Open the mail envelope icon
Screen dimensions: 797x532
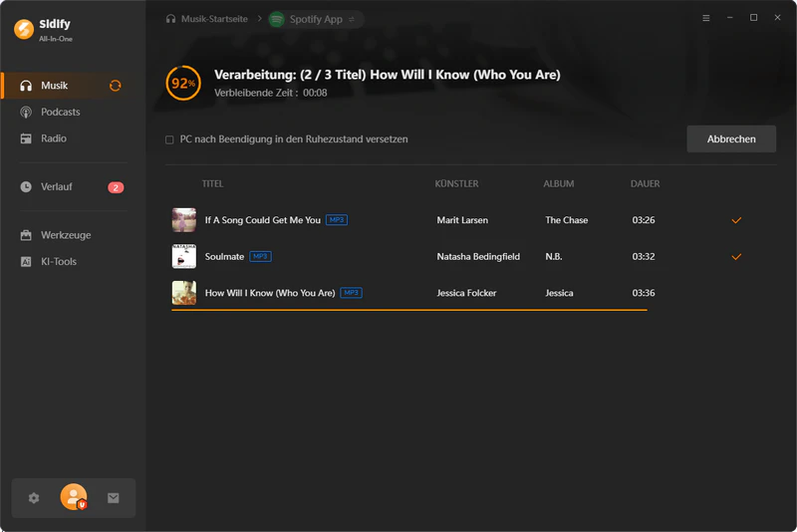(114, 498)
